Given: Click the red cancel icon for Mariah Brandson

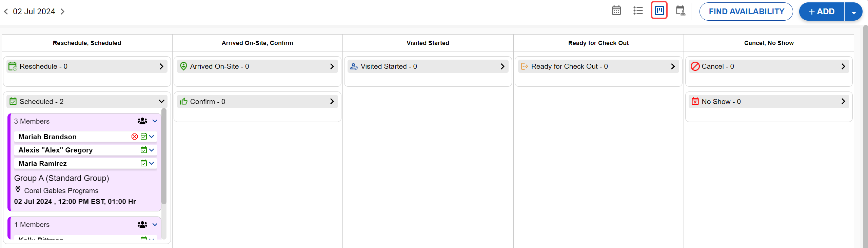Looking at the screenshot, I should (x=135, y=137).
